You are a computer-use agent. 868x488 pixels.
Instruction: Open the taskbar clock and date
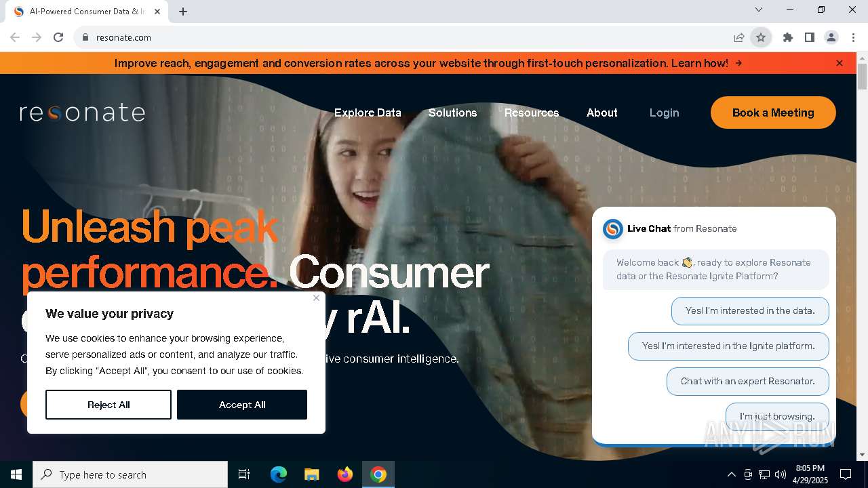pos(810,474)
